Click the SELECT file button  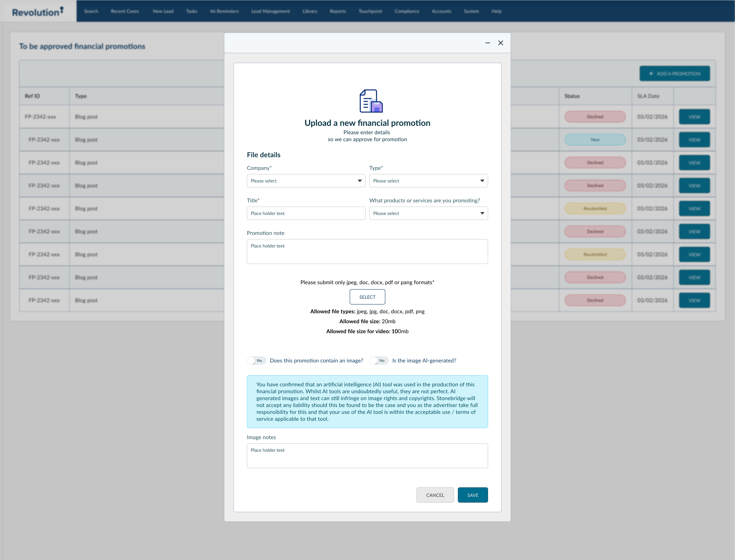coord(367,297)
